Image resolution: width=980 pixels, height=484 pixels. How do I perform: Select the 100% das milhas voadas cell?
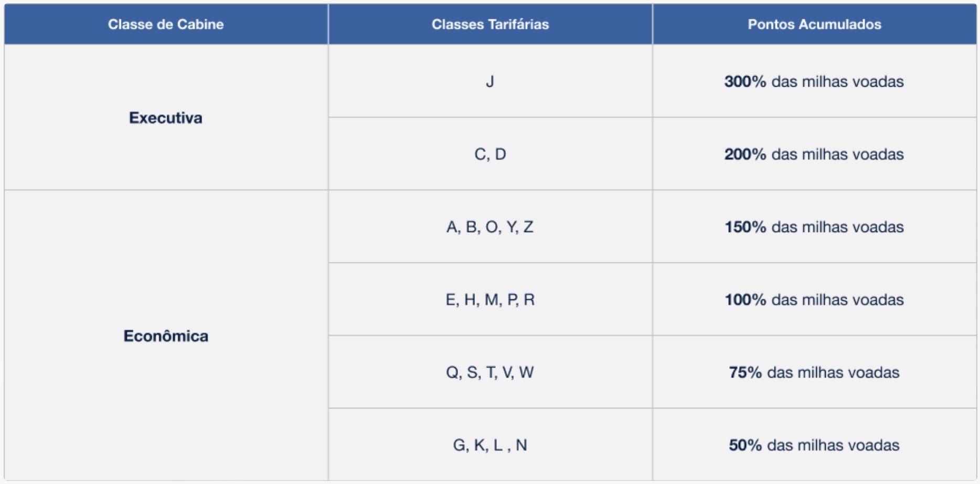click(814, 300)
